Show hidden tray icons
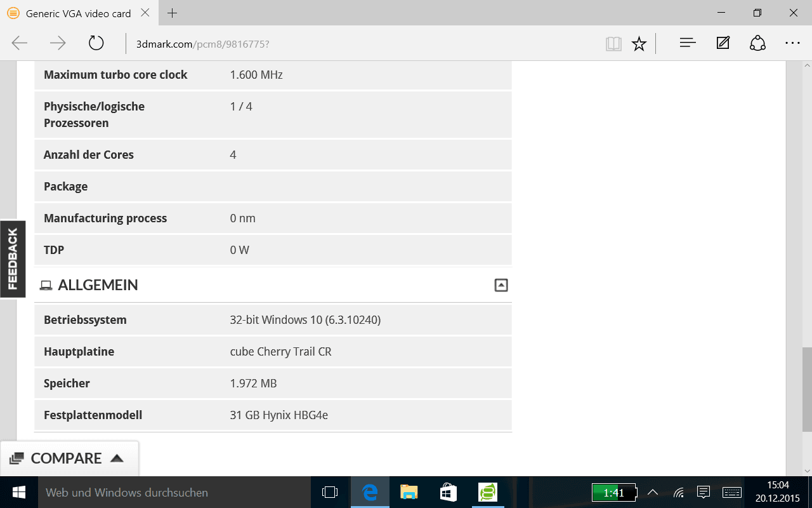The width and height of the screenshot is (812, 508). pyautogui.click(x=653, y=492)
